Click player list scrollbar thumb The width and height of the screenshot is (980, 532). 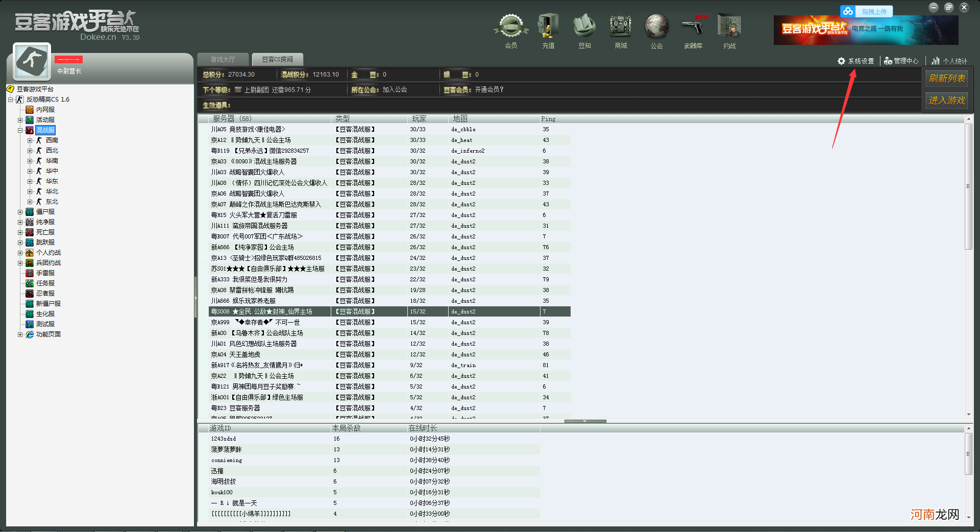[968, 454]
